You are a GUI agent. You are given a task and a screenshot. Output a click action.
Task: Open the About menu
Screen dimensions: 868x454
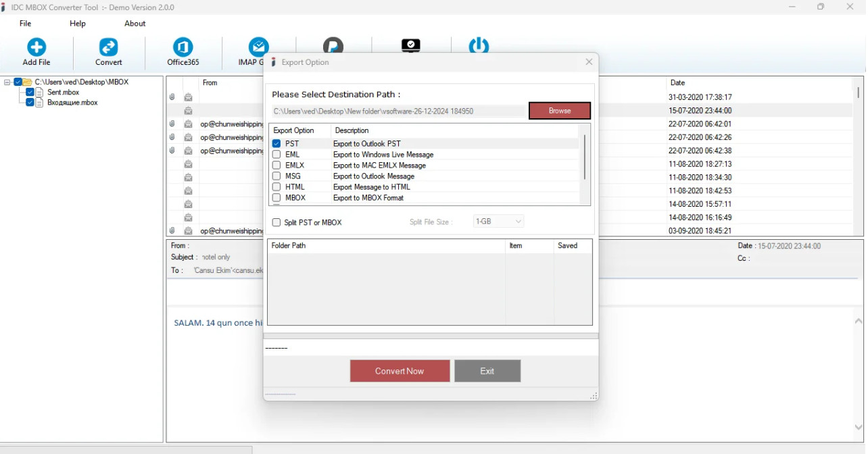click(x=135, y=24)
